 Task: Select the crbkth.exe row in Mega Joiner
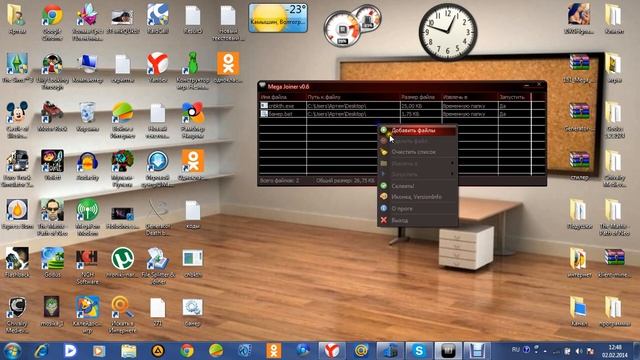point(402,106)
